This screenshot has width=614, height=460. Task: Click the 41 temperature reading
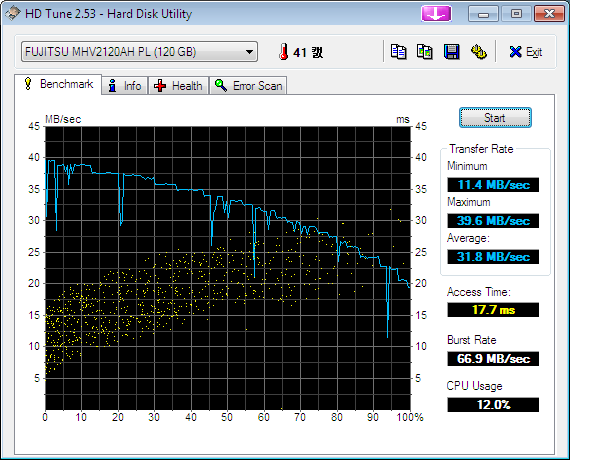tap(308, 52)
